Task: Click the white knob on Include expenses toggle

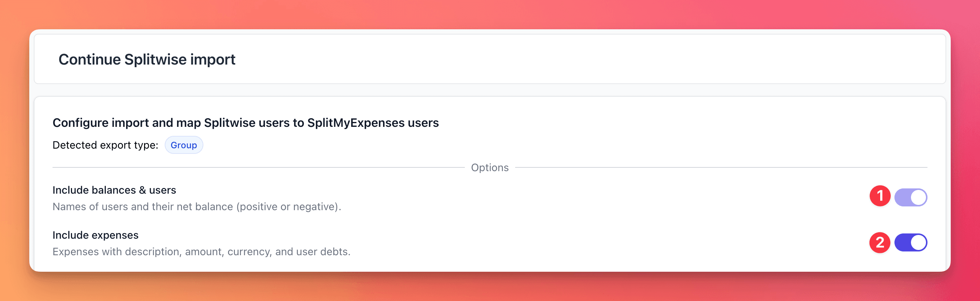Action: [x=918, y=242]
